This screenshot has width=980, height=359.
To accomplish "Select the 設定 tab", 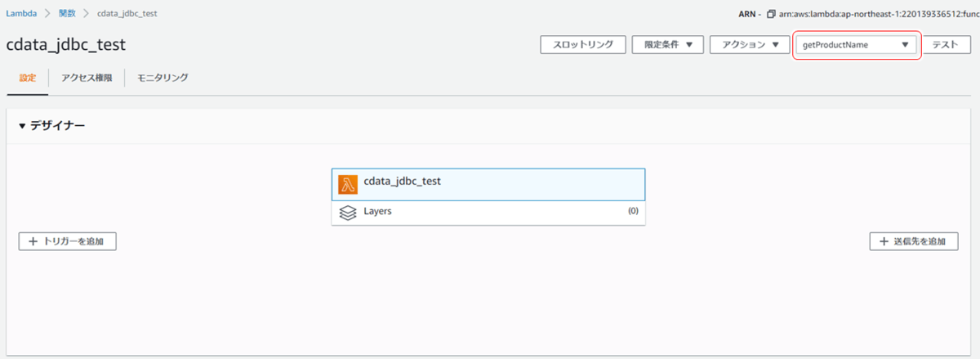I will pyautogui.click(x=28, y=78).
